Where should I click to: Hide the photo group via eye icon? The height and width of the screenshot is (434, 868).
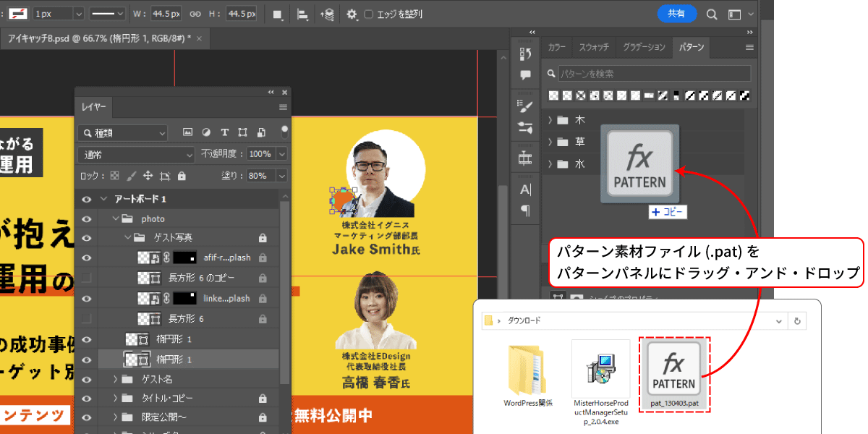87,218
